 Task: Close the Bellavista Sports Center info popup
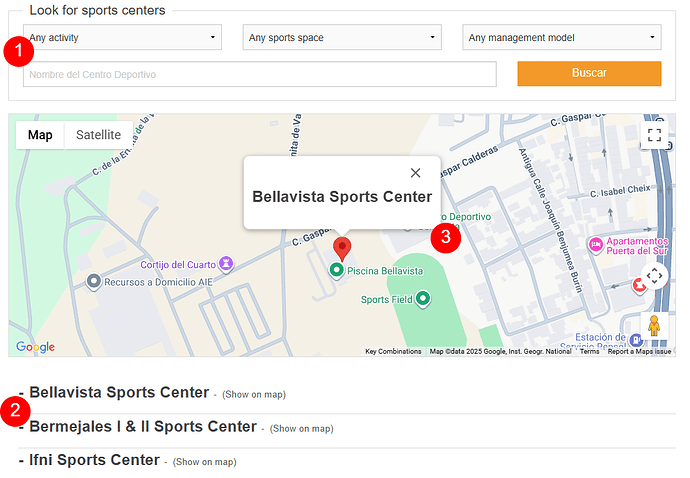tap(415, 173)
